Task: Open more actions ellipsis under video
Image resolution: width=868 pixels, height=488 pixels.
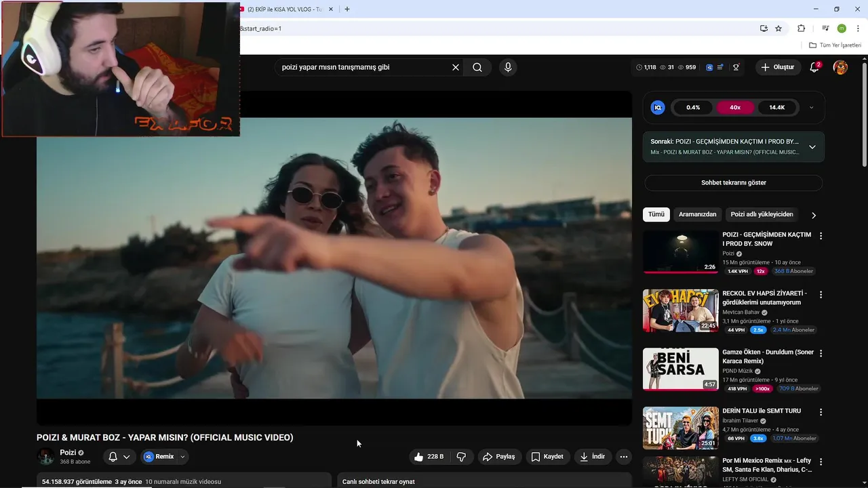Action: point(624,457)
